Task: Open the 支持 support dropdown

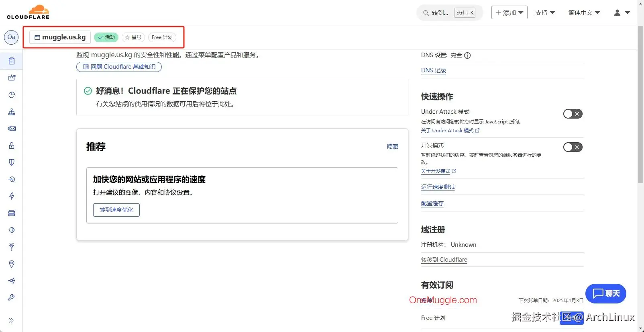Action: click(x=545, y=12)
